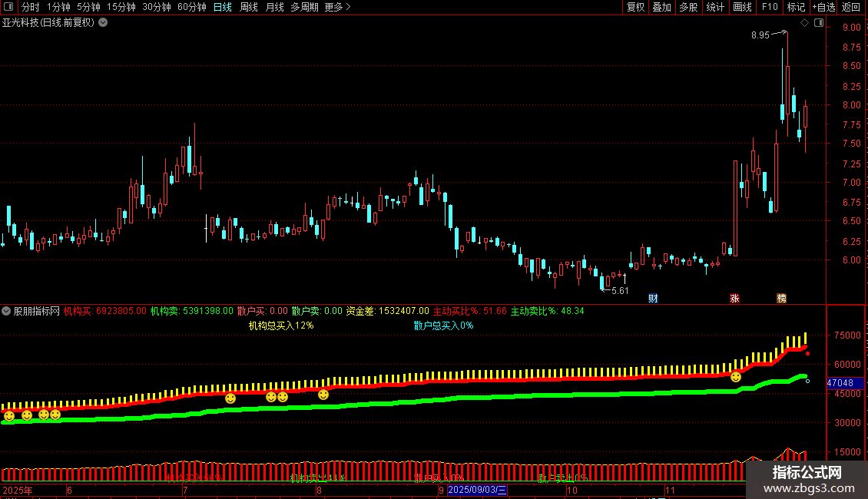Add stock via +自选 button
Screen dimensions: 868x499
823,7
